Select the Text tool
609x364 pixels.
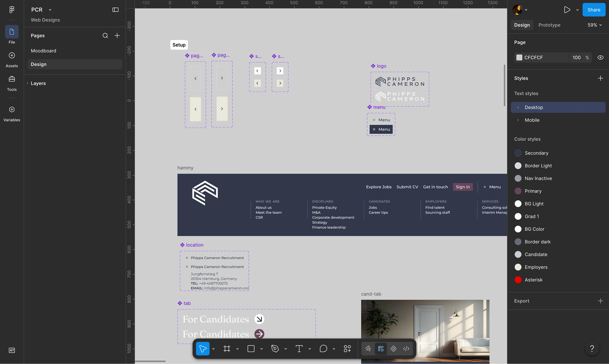[299, 349]
